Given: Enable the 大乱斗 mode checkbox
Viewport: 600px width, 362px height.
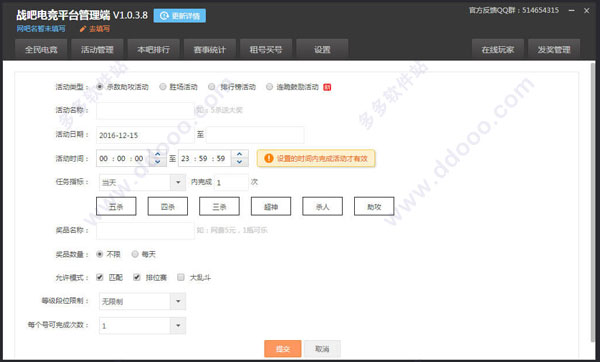Looking at the screenshot, I should [x=181, y=277].
